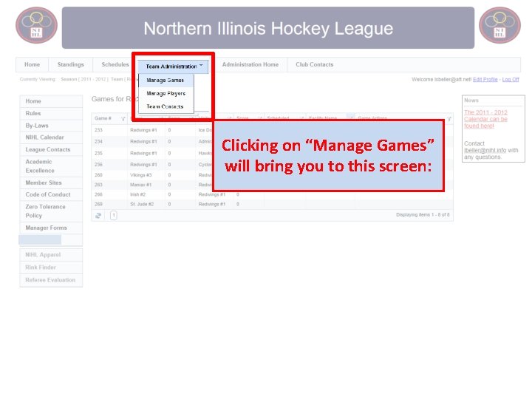The width and height of the screenshot is (532, 399).
Task: Open By-Laws in the left sidebar
Action: (51, 126)
